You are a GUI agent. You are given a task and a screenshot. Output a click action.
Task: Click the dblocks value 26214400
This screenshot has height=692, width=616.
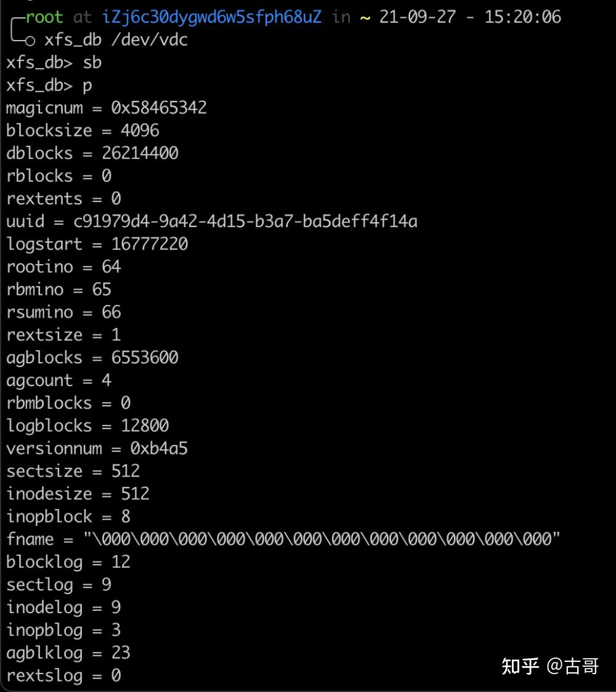140,153
